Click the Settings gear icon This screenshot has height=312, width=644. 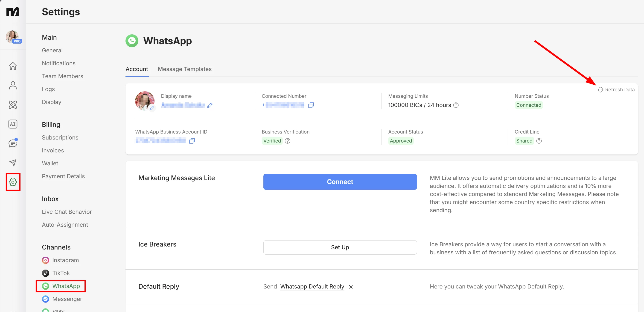13,182
